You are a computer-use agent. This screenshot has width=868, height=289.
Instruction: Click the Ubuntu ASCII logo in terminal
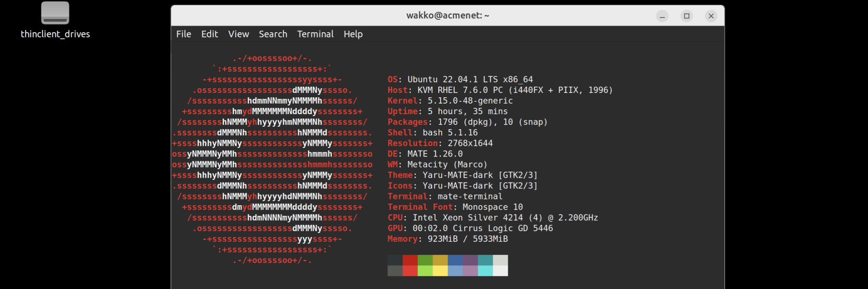tap(272, 159)
